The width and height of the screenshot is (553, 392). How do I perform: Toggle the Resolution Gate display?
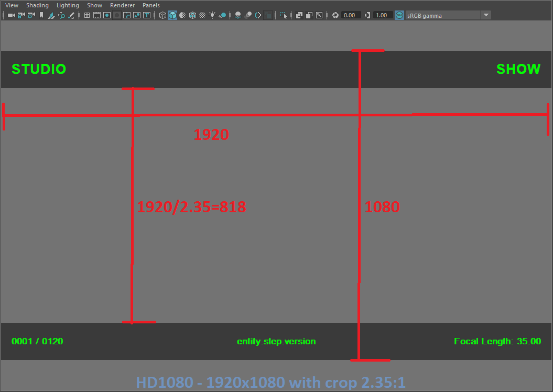point(106,15)
